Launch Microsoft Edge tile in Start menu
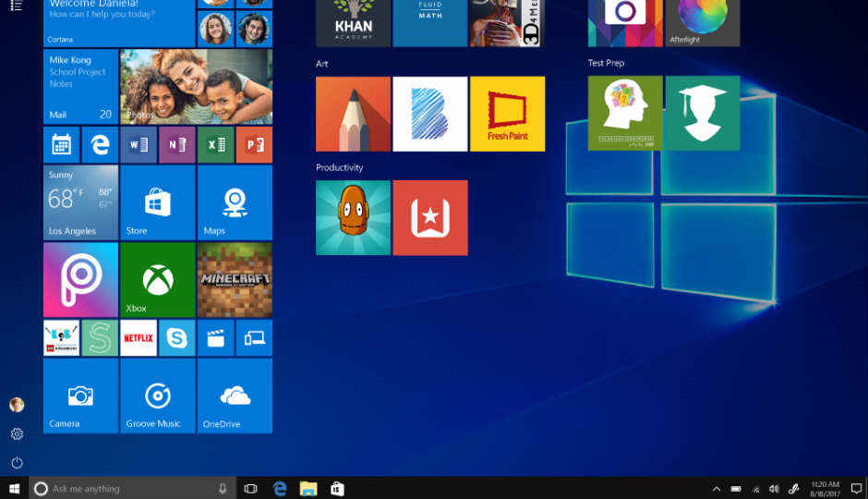868x499 pixels. click(101, 144)
